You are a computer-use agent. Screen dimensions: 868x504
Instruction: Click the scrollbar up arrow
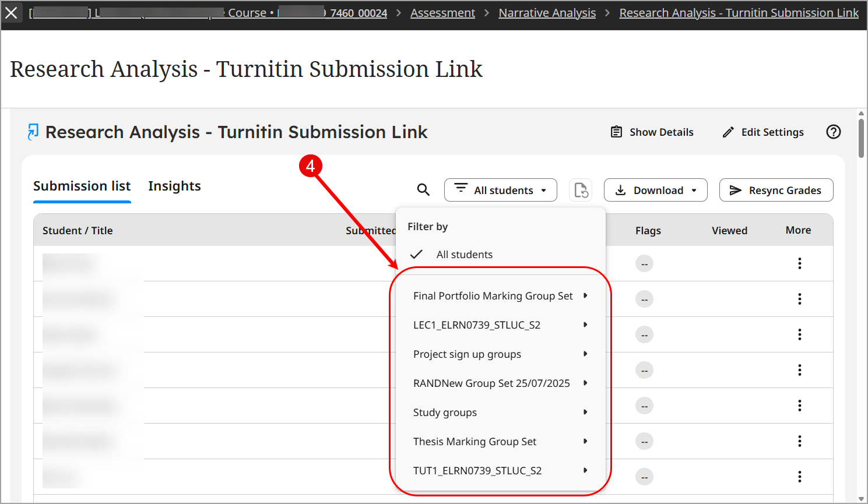(861, 114)
